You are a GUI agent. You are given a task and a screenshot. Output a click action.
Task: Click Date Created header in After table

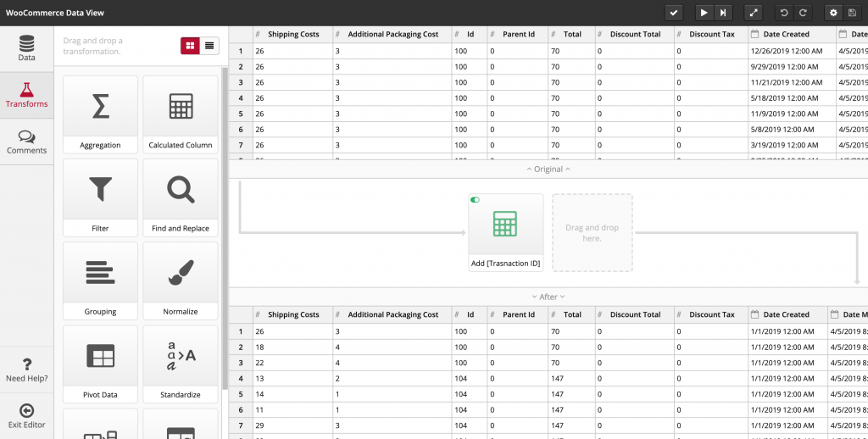pyautogui.click(x=788, y=314)
